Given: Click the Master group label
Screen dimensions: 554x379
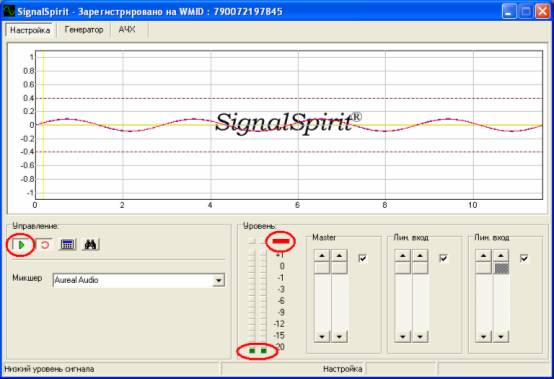Looking at the screenshot, I should tap(324, 237).
